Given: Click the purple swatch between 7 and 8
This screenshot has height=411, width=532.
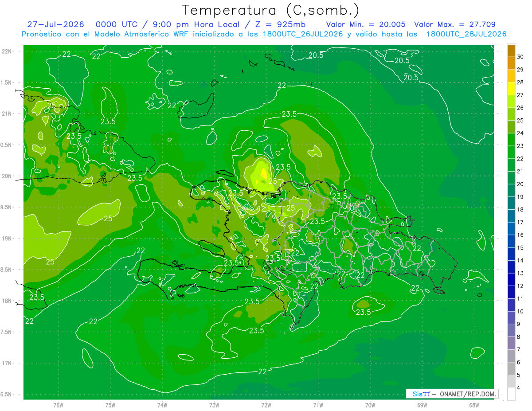Looking at the screenshot, I should click(x=511, y=343).
